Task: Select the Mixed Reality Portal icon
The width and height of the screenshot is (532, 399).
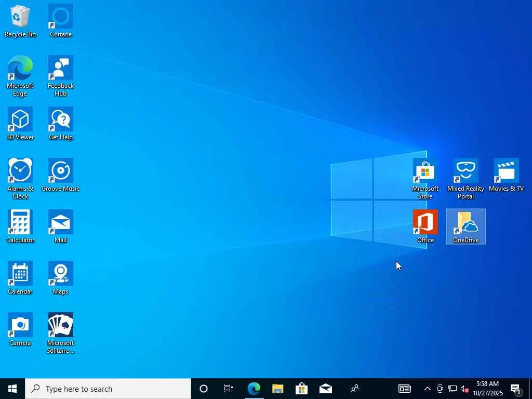Action: tap(466, 179)
